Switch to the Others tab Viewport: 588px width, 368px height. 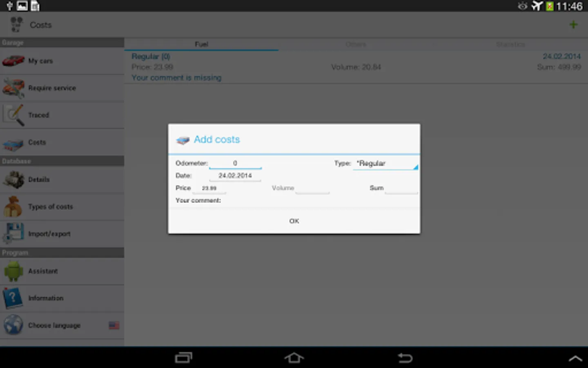(x=356, y=44)
